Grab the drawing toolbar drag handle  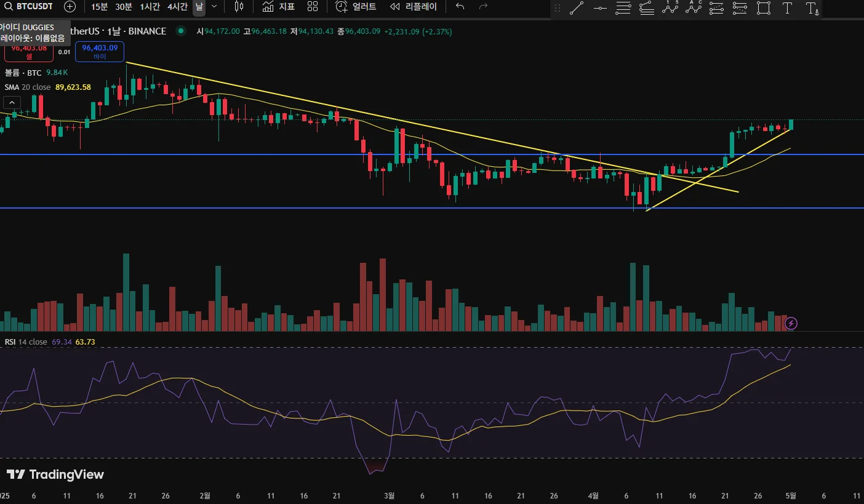point(558,9)
